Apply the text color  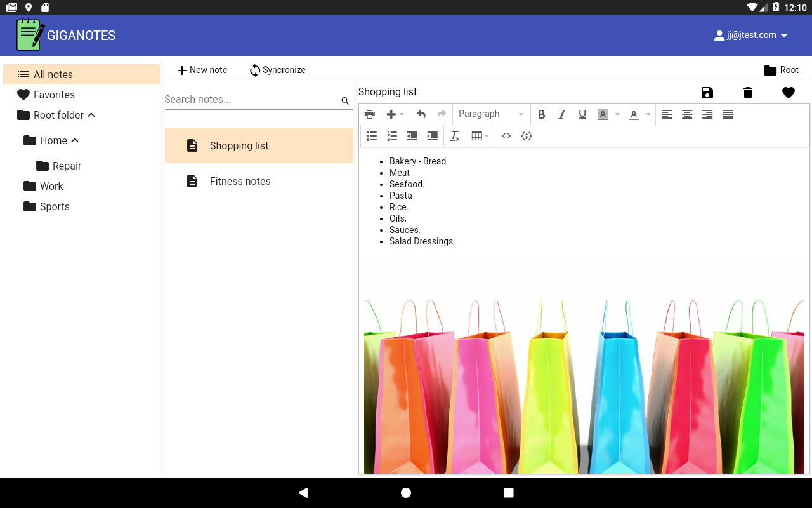(634, 114)
